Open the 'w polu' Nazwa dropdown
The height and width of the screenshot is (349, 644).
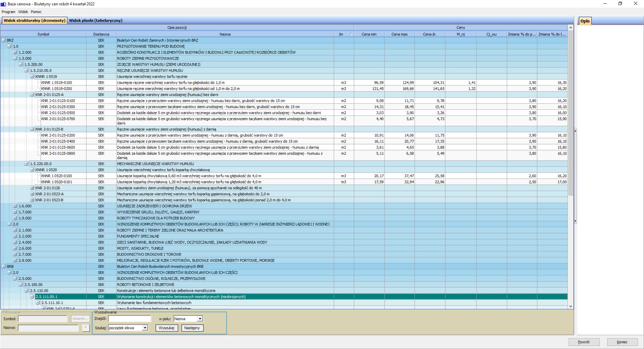click(x=200, y=319)
